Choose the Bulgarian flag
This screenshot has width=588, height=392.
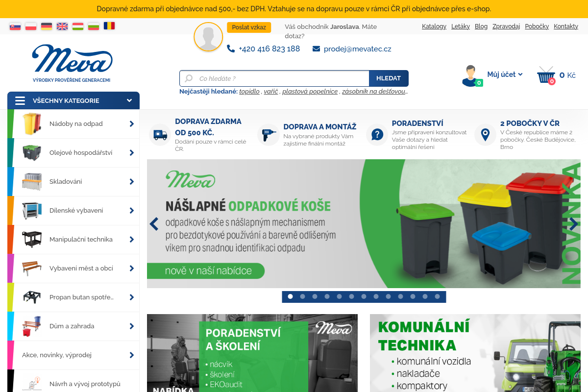[x=94, y=26]
